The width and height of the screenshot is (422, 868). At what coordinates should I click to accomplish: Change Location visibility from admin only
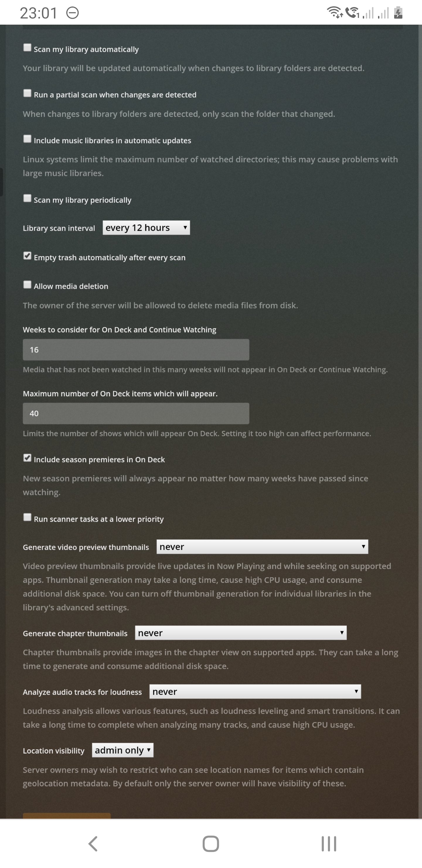(122, 750)
